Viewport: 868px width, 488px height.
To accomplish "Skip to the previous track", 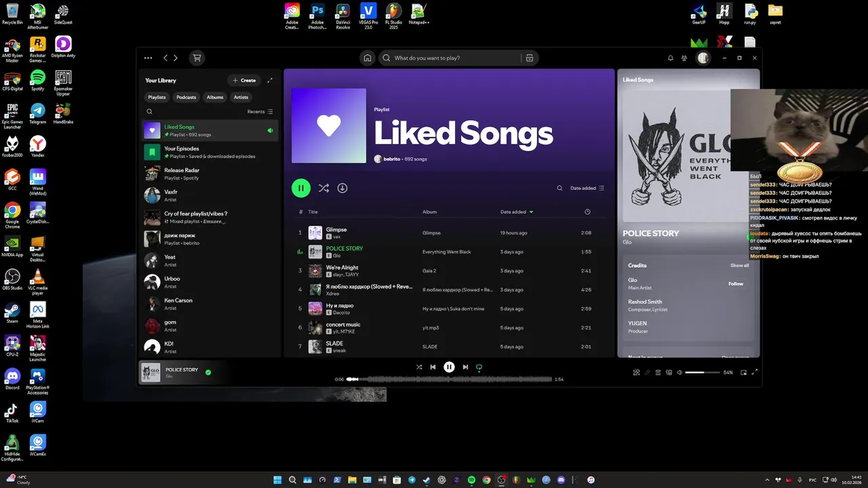I will (x=433, y=367).
